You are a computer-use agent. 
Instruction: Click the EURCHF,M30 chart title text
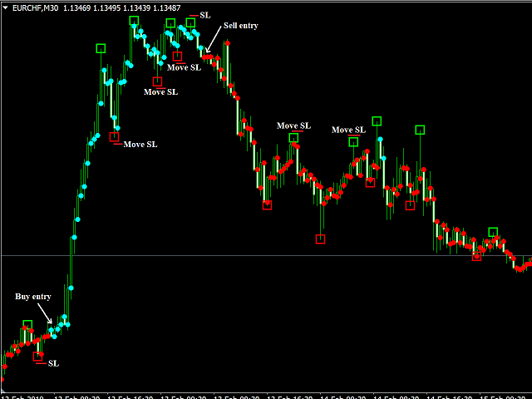pyautogui.click(x=34, y=9)
